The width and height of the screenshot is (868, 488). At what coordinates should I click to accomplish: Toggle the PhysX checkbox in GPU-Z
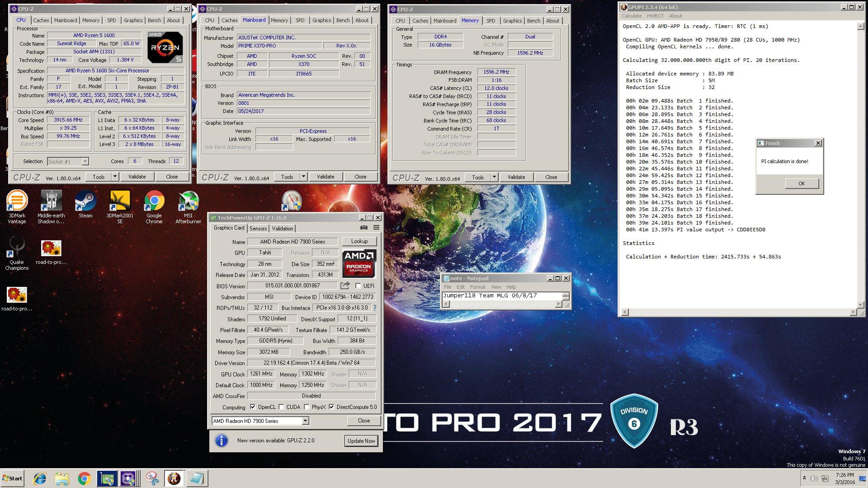(307, 407)
